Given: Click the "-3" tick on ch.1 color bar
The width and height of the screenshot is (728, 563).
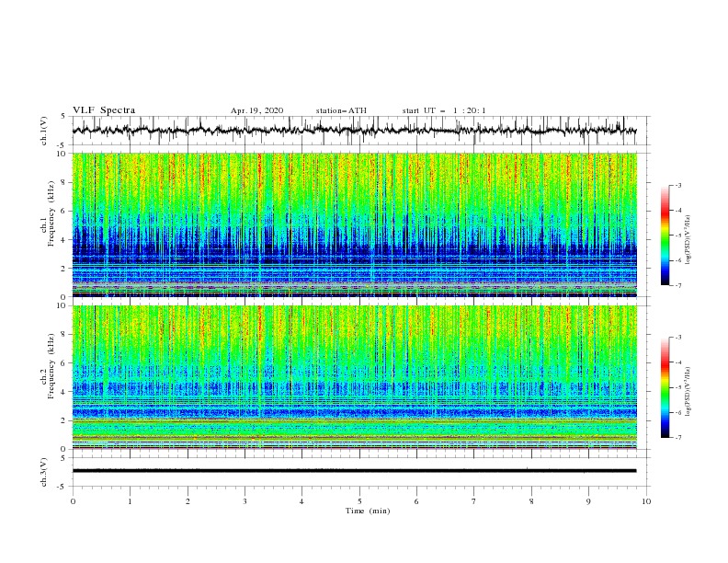Looking at the screenshot, I should point(677,185).
